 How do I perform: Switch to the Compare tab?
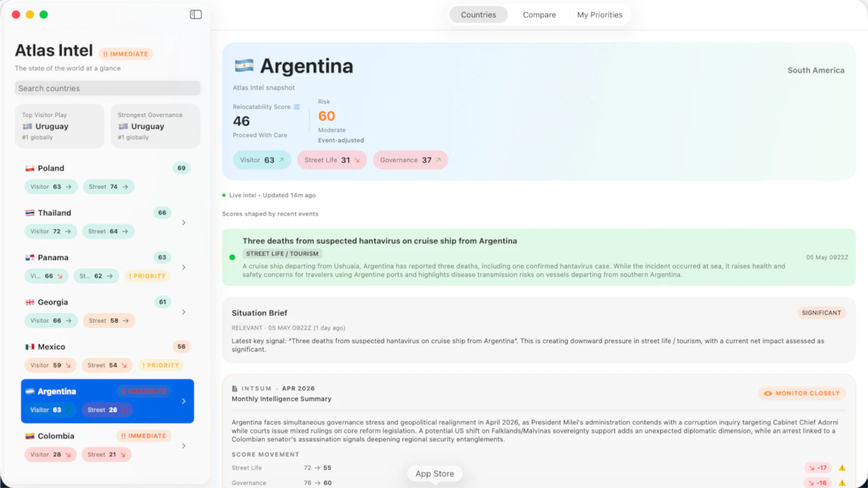point(539,15)
